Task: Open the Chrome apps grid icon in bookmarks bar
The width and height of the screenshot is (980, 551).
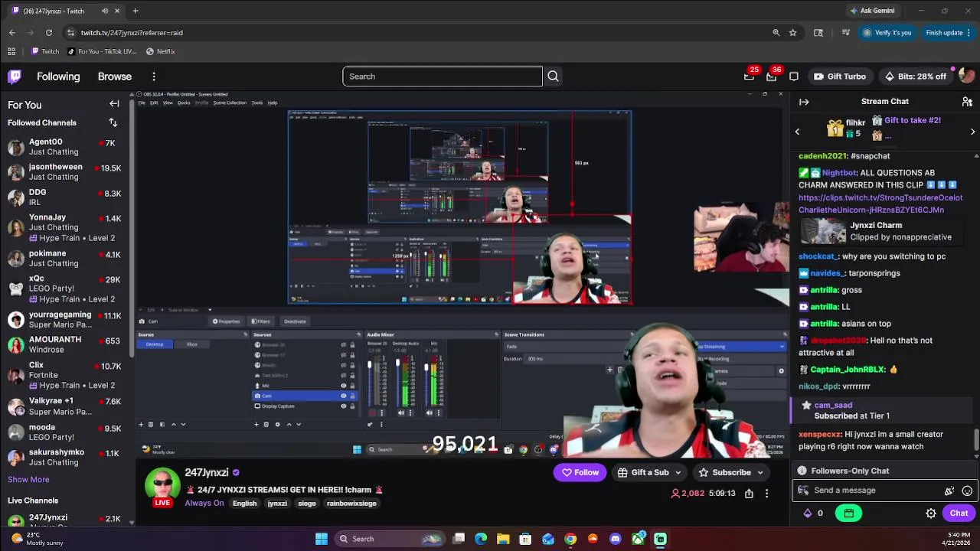Action: 11,51
